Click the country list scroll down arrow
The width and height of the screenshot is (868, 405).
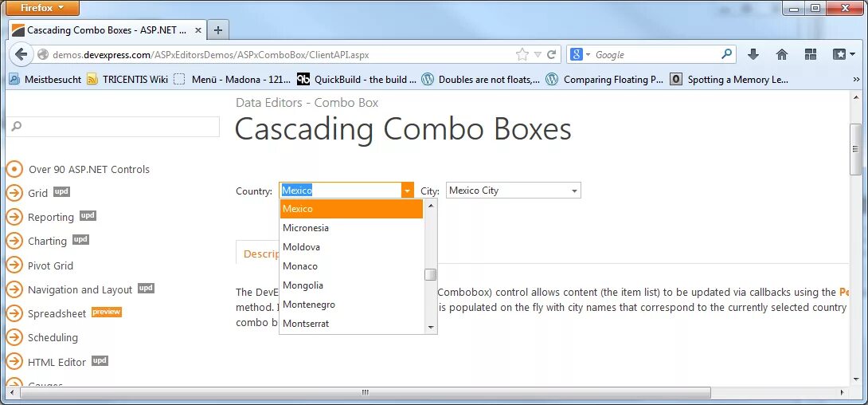431,328
